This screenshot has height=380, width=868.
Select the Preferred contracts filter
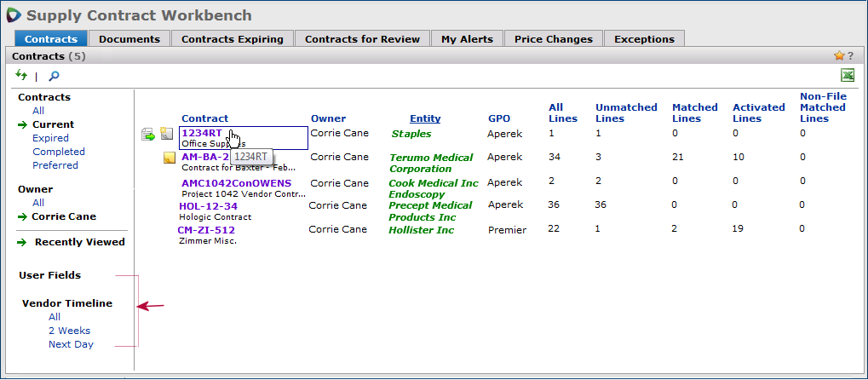(55, 165)
